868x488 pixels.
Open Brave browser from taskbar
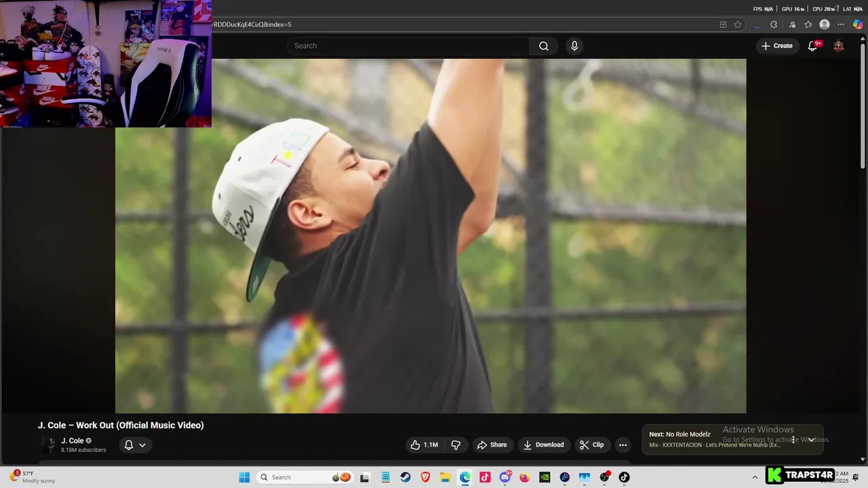[425, 477]
